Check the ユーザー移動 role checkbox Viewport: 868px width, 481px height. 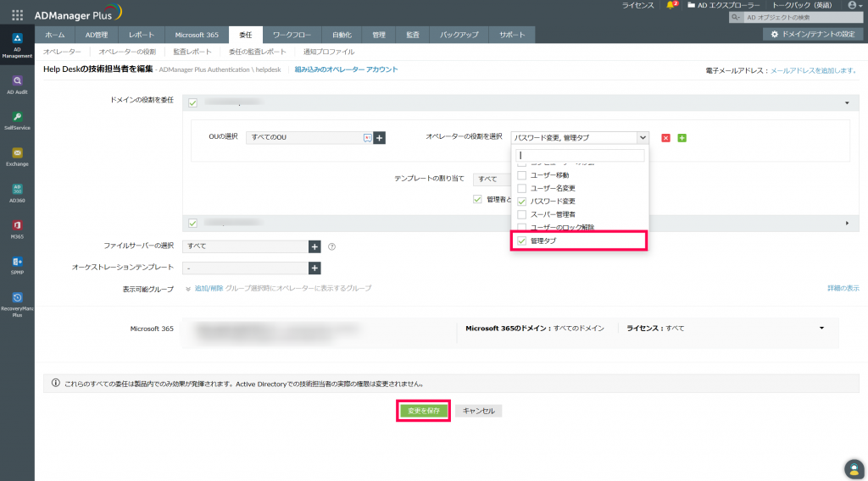(521, 175)
